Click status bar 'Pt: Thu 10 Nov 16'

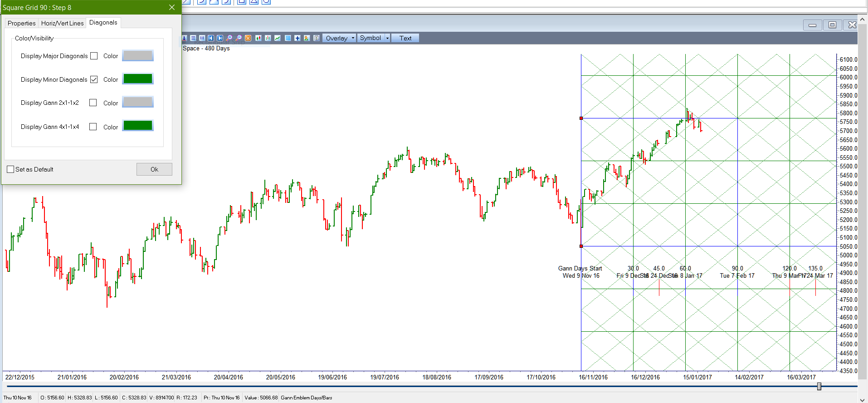coord(222,398)
